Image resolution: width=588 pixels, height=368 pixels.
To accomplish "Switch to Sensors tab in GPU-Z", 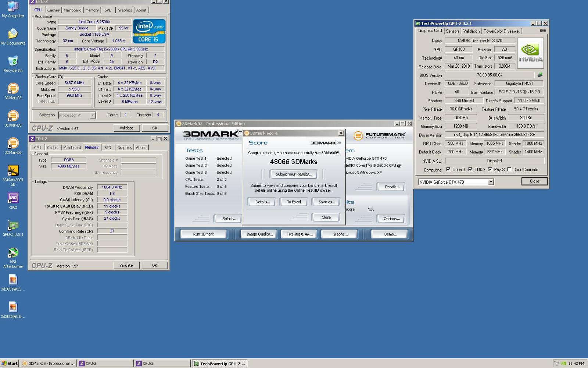I will (x=452, y=31).
